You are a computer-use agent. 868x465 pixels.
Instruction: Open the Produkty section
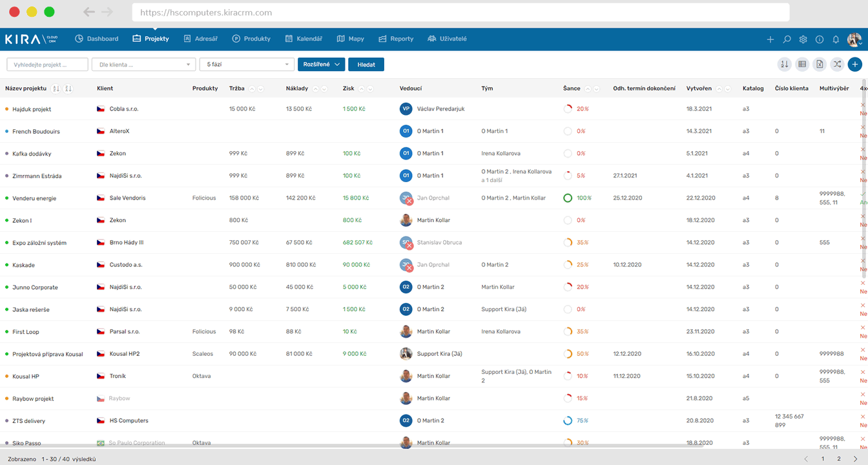[251, 39]
